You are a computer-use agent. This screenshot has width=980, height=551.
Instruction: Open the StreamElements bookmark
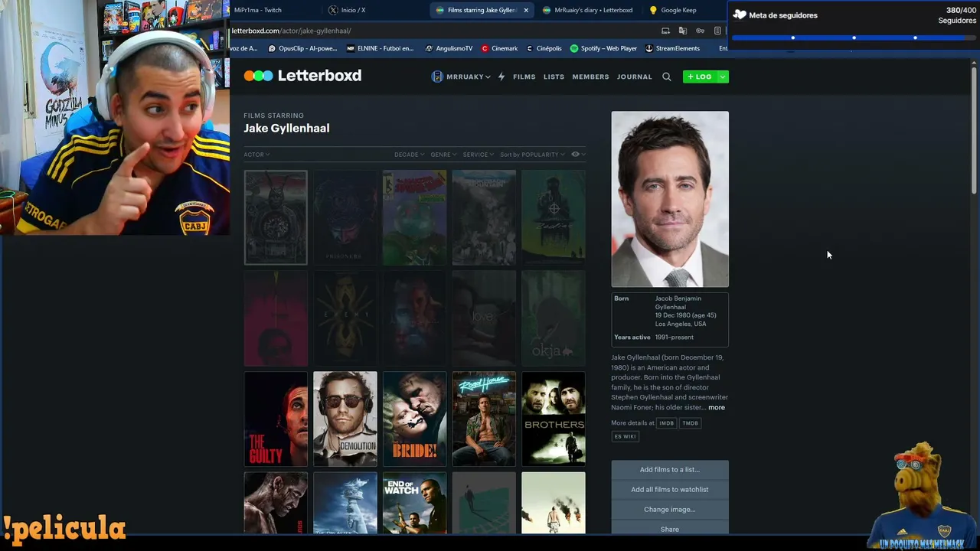click(672, 48)
